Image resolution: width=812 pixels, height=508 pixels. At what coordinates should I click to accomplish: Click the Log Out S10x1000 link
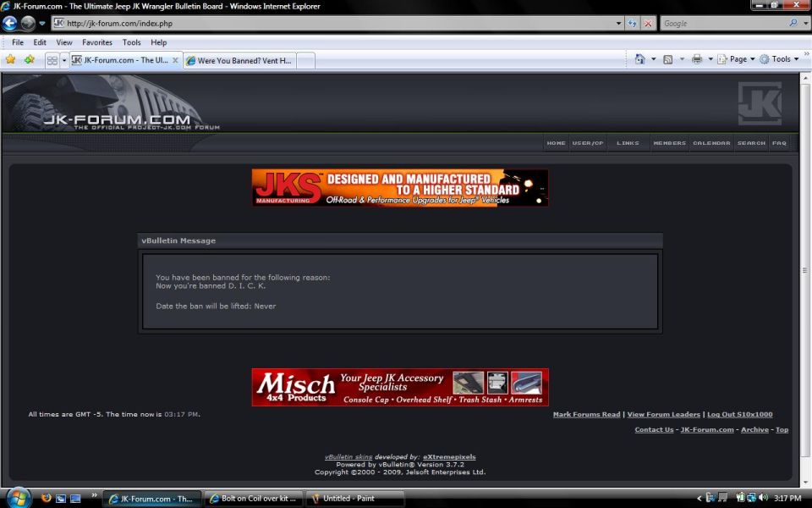click(739, 414)
